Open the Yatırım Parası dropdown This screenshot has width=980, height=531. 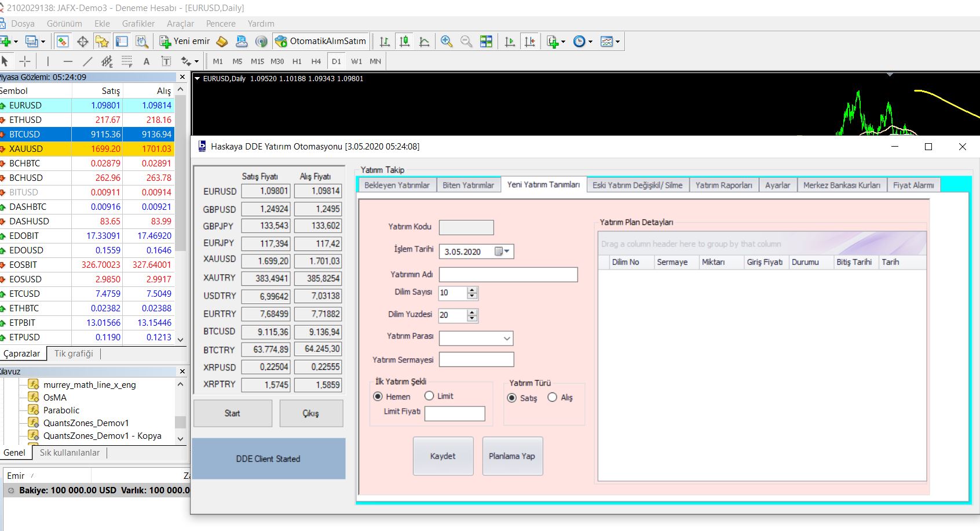pos(507,339)
